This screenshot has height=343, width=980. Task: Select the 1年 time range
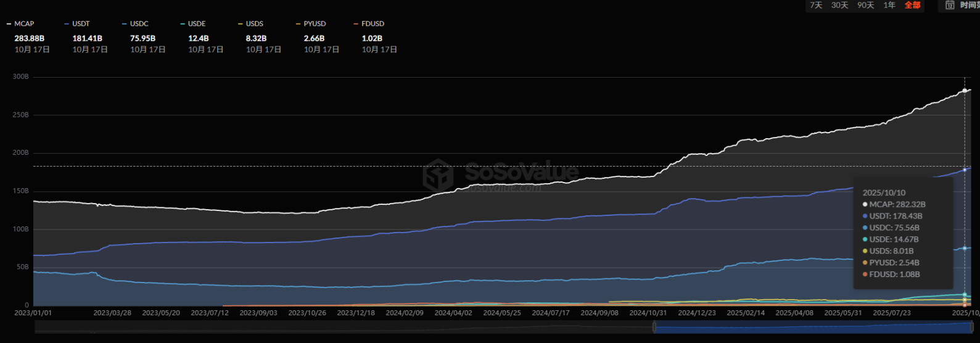click(x=889, y=6)
